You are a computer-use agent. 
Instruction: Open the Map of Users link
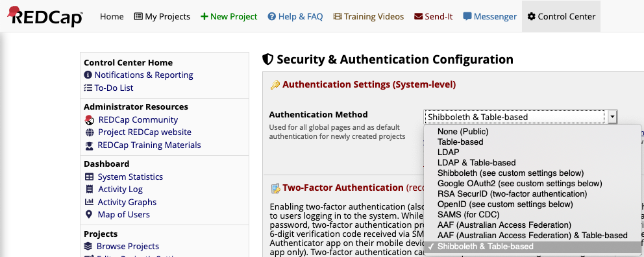pyautogui.click(x=123, y=214)
